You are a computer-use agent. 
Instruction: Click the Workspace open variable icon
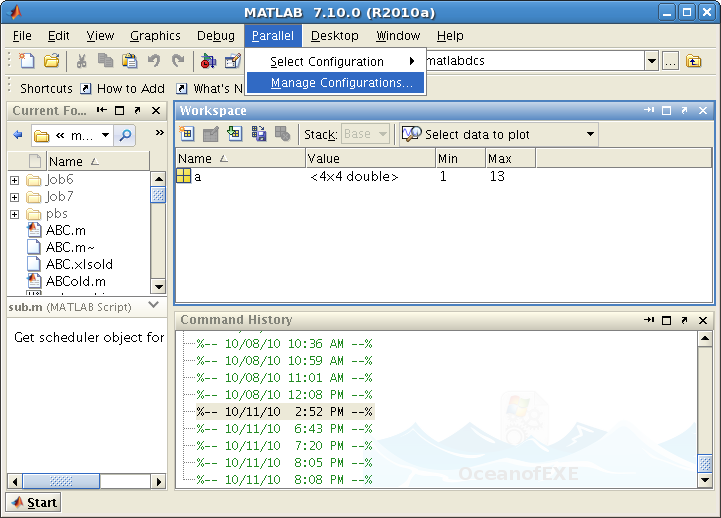click(x=211, y=134)
